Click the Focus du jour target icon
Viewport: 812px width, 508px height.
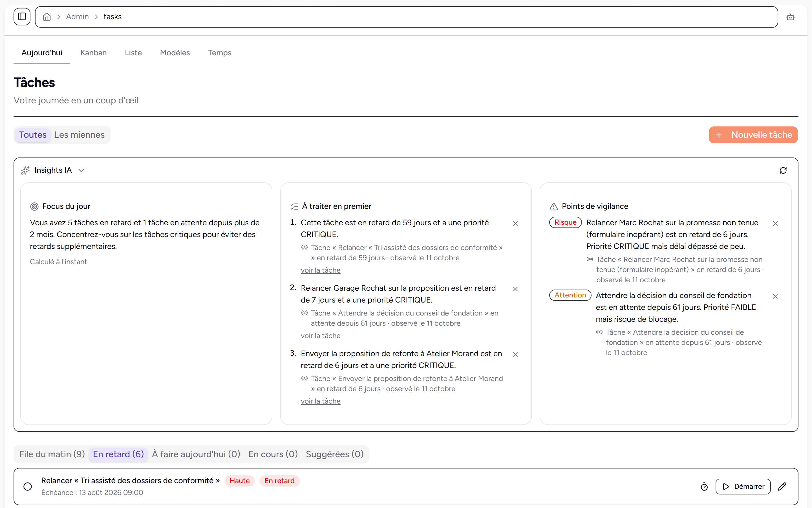34,207
